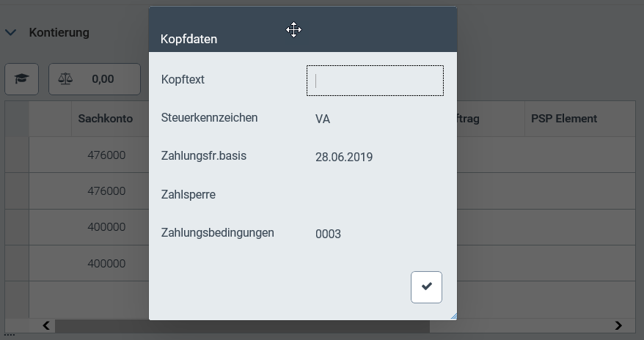Click the row selector of the first table row
The image size is (644, 340).
(17, 155)
